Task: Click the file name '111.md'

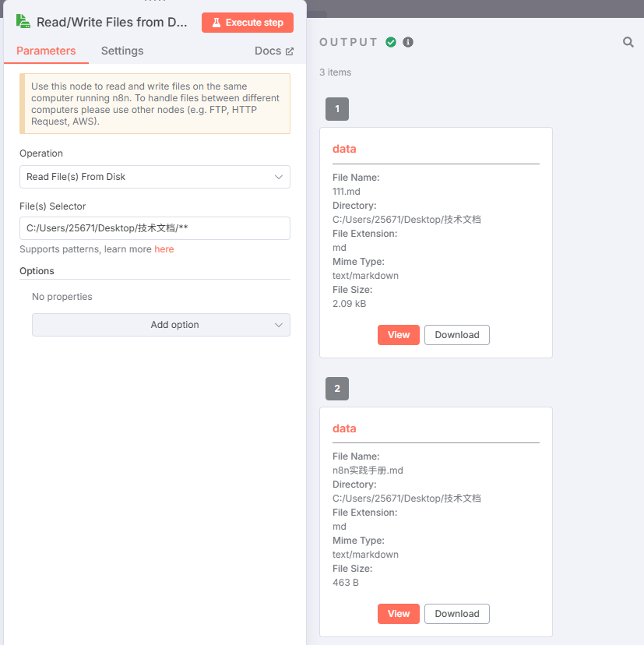Action: (x=347, y=192)
